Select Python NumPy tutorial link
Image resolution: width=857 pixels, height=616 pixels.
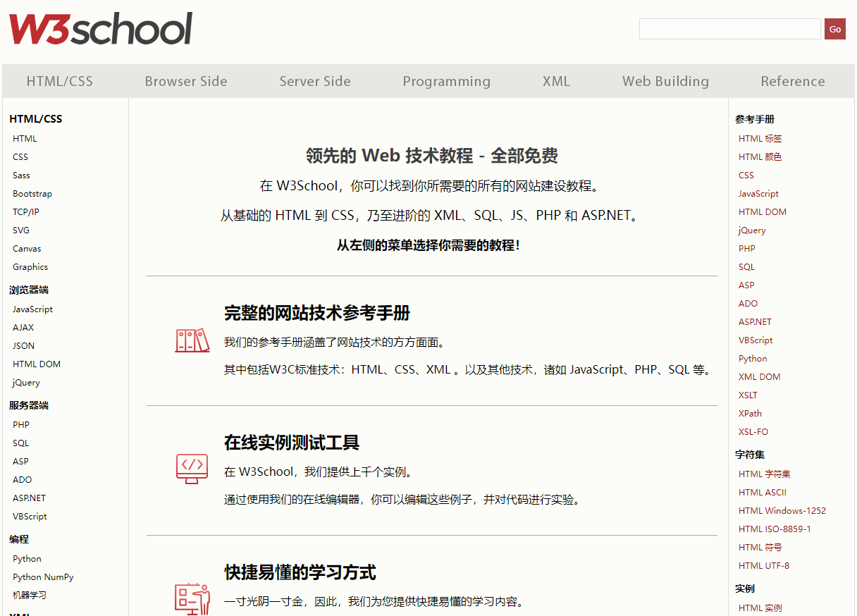(43, 577)
